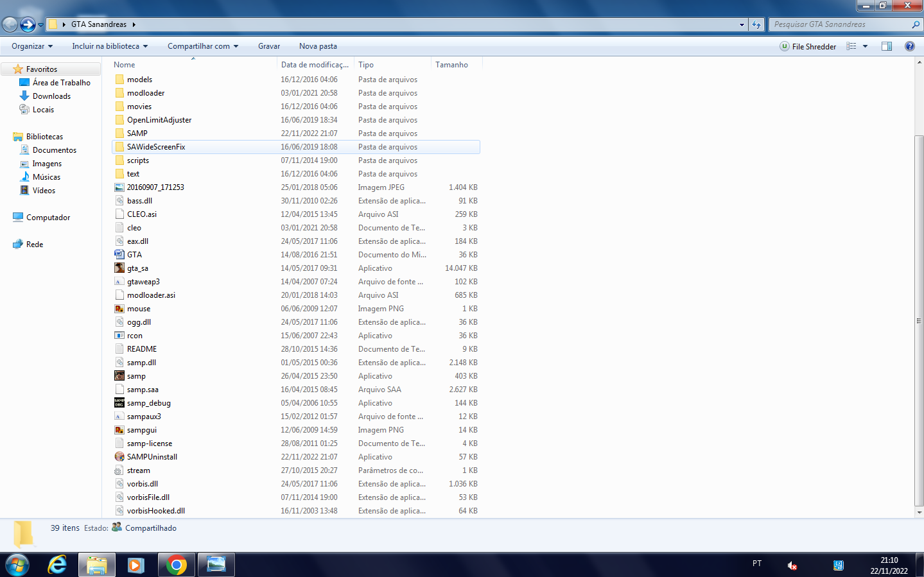
Task: Sort by Data de modificação column
Action: 315,65
